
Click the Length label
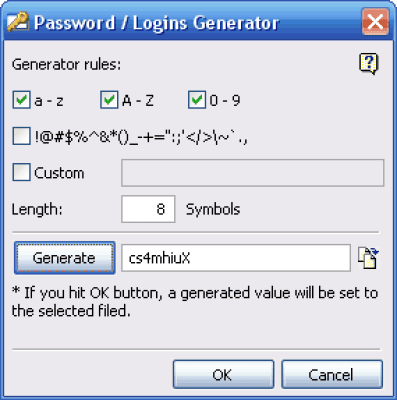pos(37,210)
